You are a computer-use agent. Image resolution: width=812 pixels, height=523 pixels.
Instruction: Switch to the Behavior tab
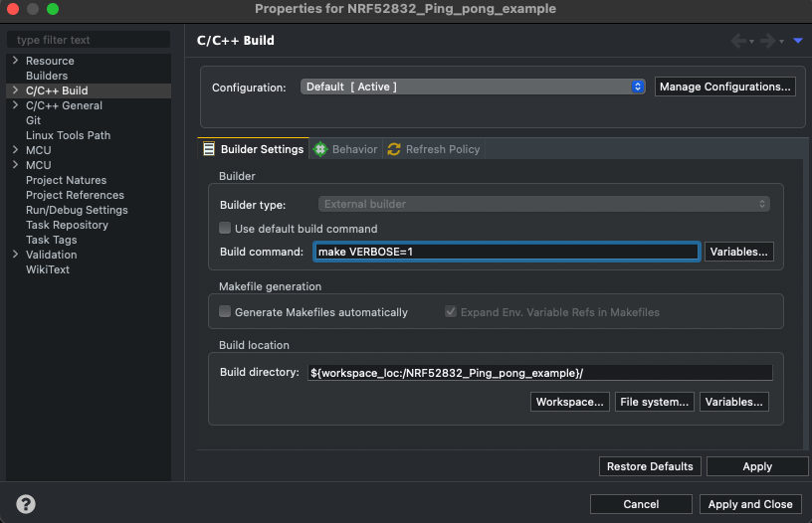346,149
